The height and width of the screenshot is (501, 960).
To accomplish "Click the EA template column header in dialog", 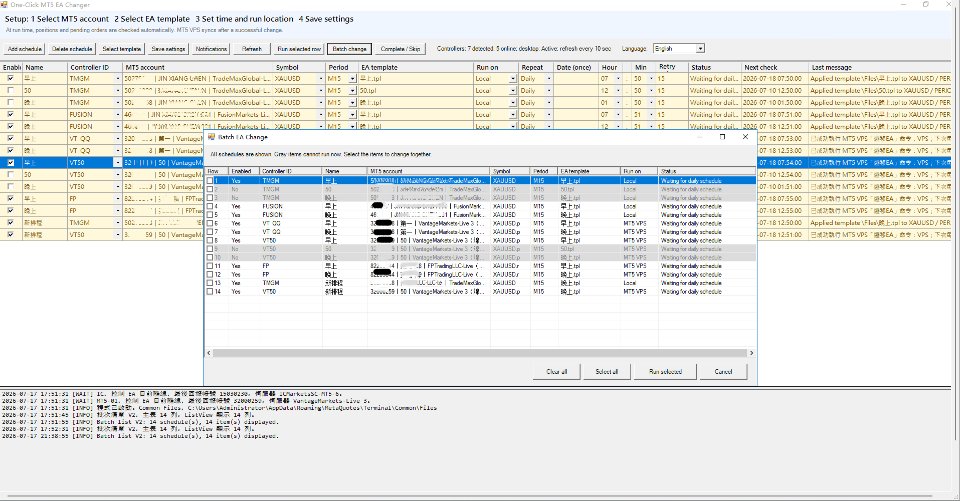I will (x=589, y=171).
